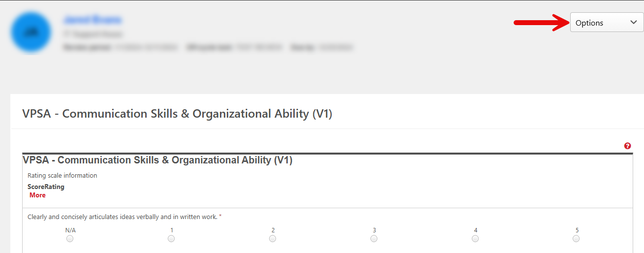Click the 'Rating scale information' text
644x253 pixels.
pyautogui.click(x=62, y=176)
